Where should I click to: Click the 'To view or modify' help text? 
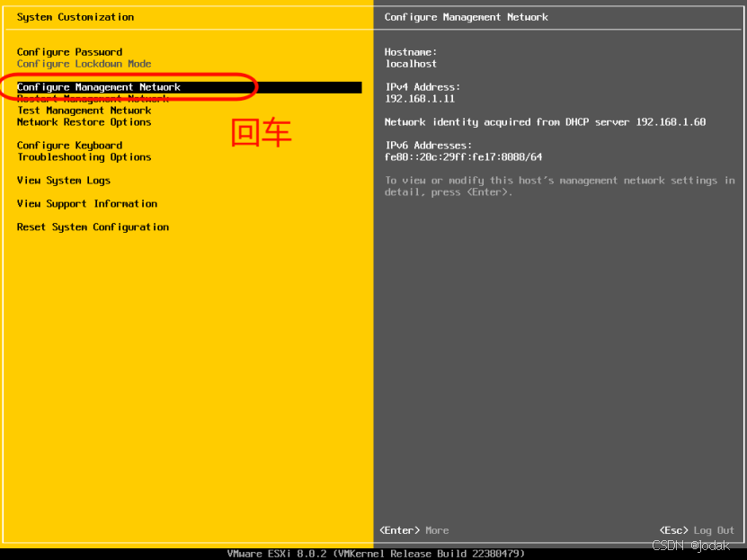coord(560,186)
